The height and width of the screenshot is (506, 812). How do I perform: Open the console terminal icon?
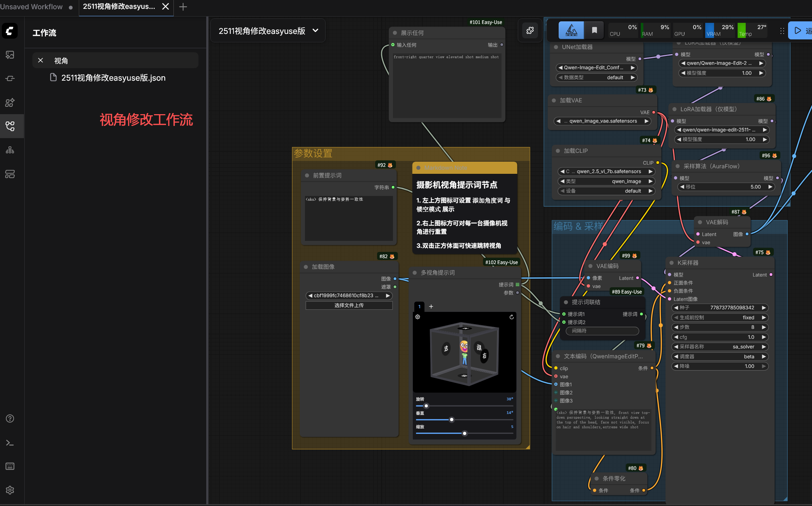tap(10, 443)
